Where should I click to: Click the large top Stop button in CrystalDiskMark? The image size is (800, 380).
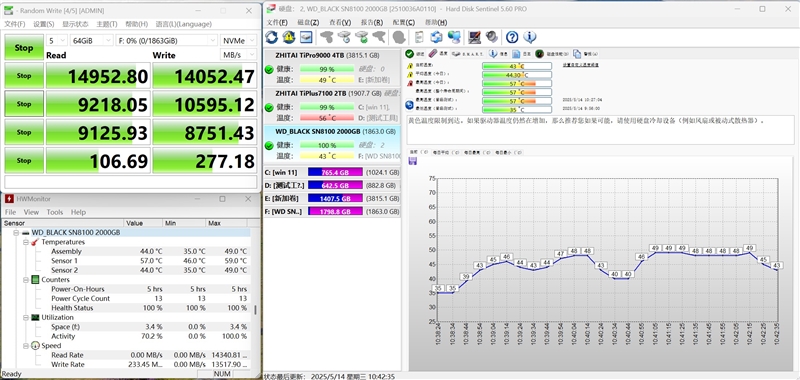coord(23,47)
